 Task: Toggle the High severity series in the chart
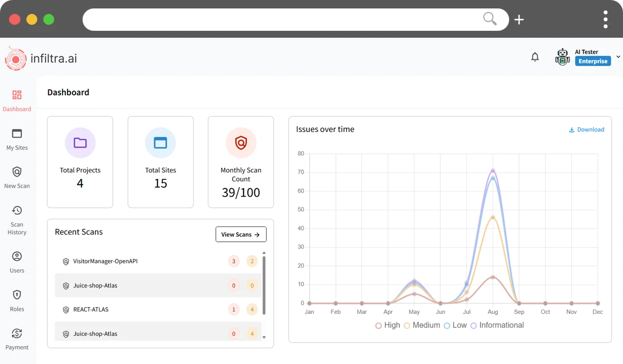tap(388, 325)
